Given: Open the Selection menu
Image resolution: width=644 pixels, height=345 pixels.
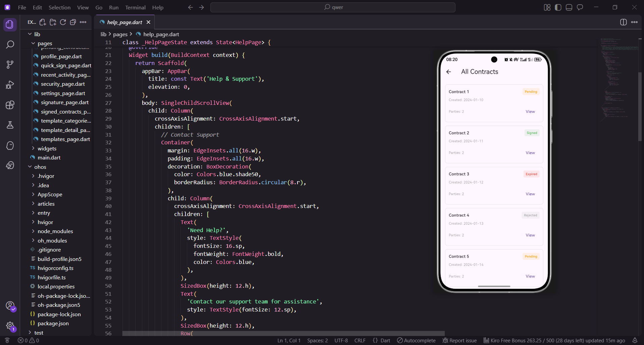Looking at the screenshot, I should point(59,7).
